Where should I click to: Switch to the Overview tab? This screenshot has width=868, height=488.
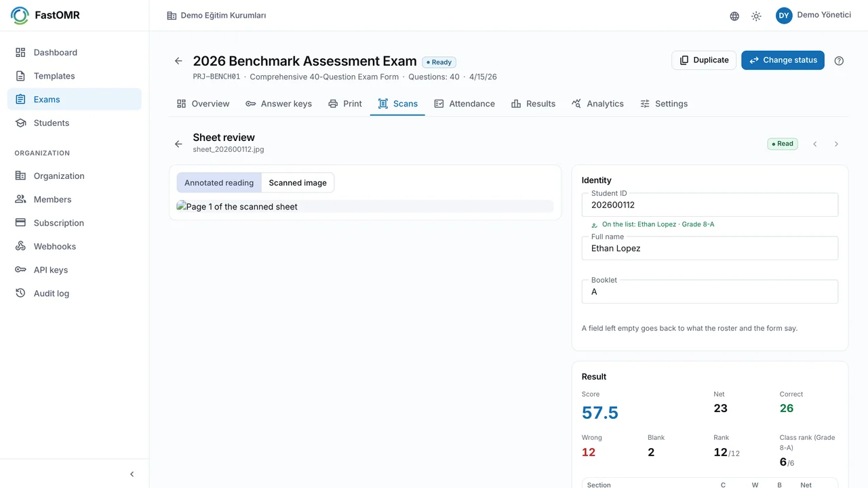203,104
